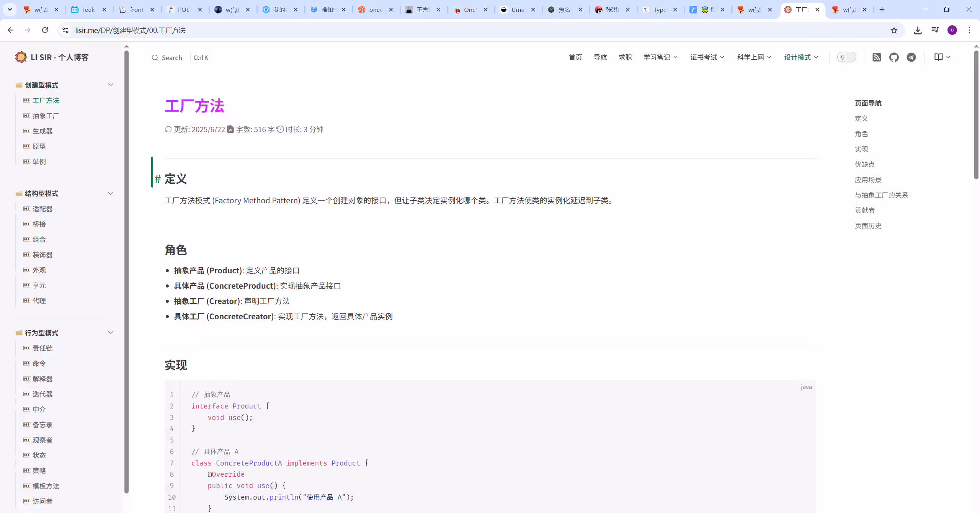Open the browser profile avatar
The width and height of the screenshot is (980, 513).
tap(952, 30)
